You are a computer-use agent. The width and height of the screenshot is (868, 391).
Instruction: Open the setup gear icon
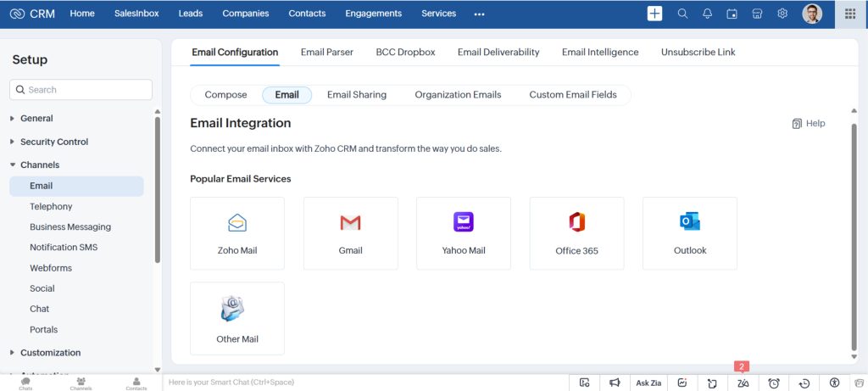782,14
